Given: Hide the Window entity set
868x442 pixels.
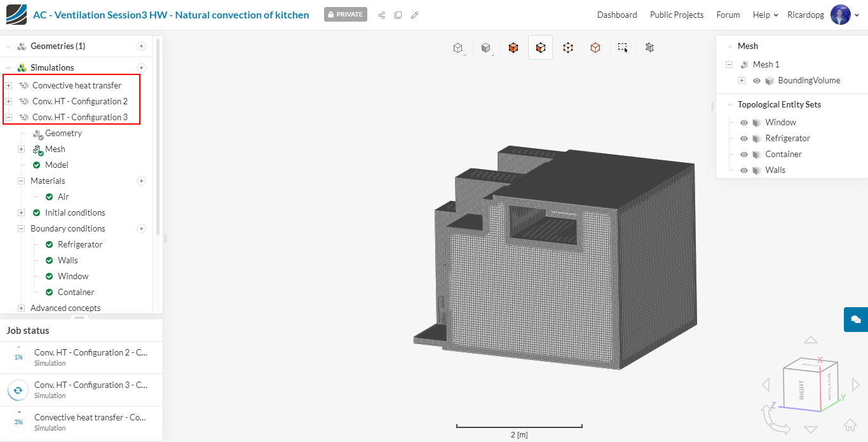Looking at the screenshot, I should [x=744, y=123].
